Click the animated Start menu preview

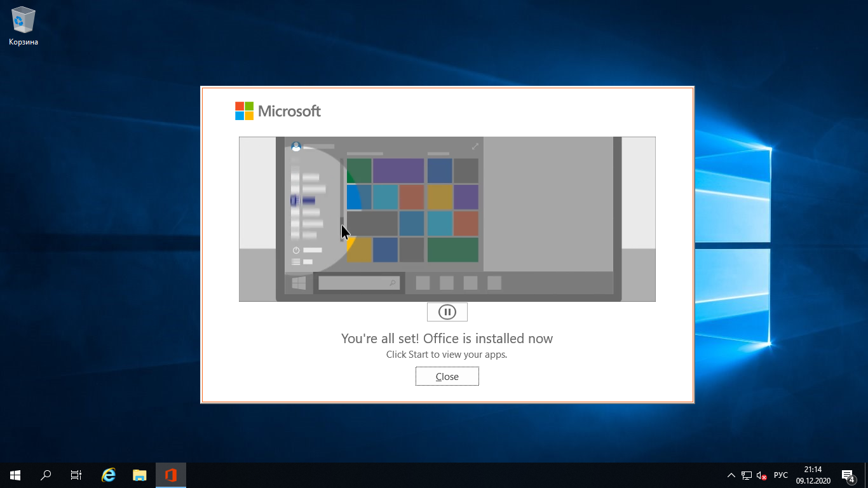(x=447, y=219)
